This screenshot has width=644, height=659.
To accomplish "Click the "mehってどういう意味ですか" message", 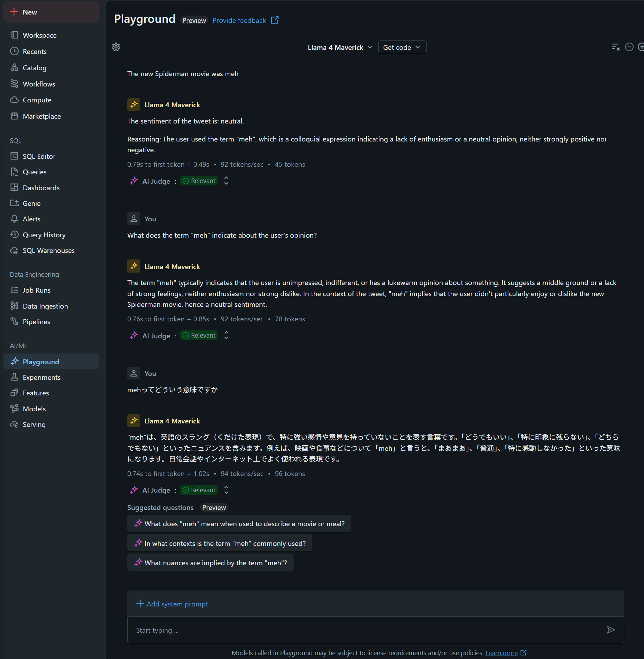I will [173, 390].
